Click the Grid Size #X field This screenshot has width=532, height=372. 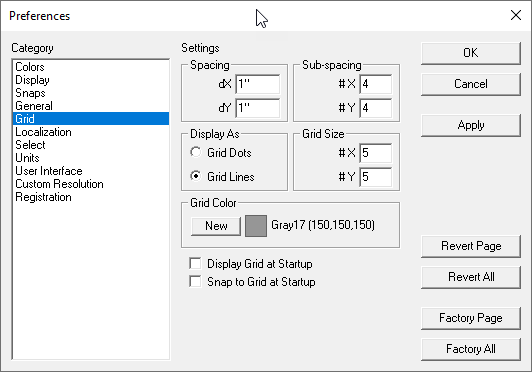[x=376, y=153]
